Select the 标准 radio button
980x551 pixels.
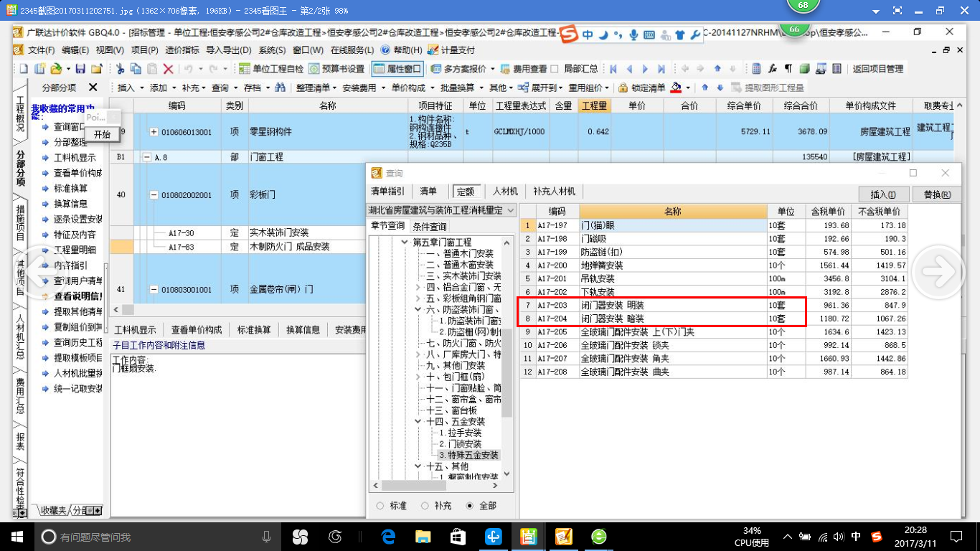pyautogui.click(x=380, y=506)
